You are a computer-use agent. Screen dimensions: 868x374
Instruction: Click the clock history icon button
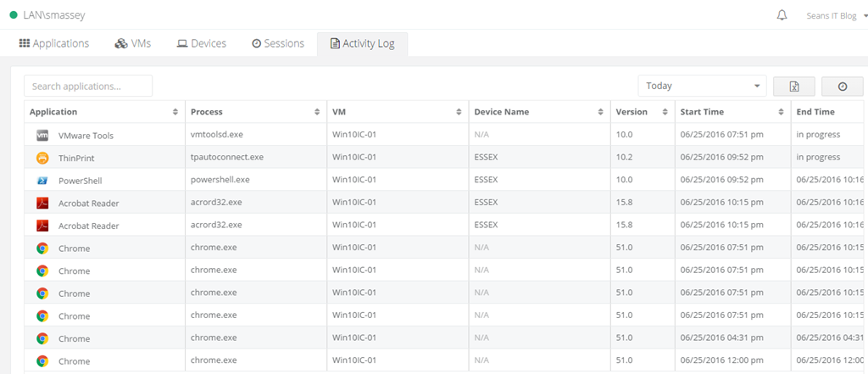pyautogui.click(x=842, y=87)
